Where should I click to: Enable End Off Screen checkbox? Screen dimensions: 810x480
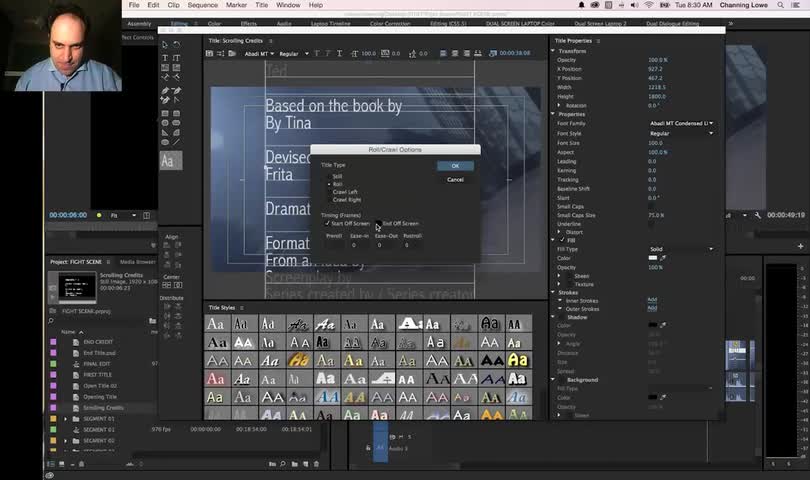click(x=379, y=223)
